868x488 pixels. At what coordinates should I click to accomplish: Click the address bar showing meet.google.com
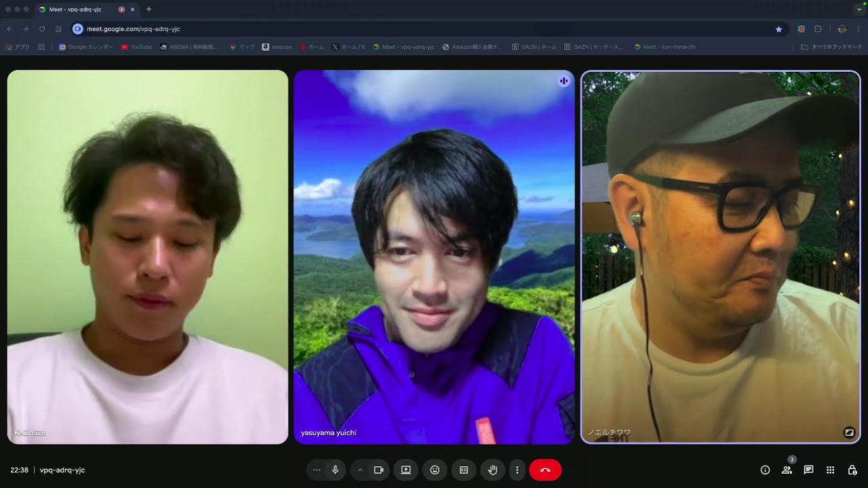[407, 29]
